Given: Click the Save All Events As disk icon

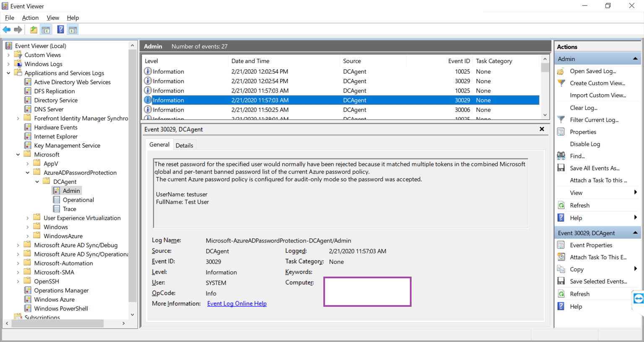Looking at the screenshot, I should click(561, 168).
